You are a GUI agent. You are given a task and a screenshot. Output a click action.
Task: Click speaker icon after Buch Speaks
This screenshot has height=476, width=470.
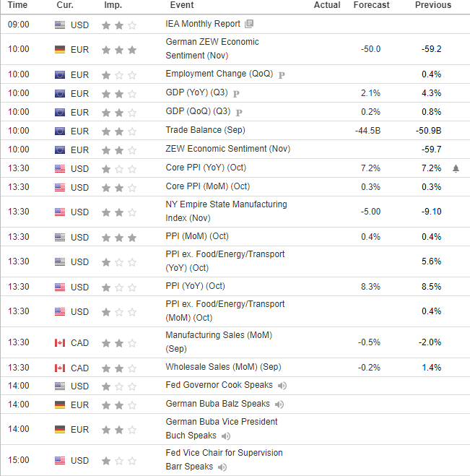click(226, 436)
